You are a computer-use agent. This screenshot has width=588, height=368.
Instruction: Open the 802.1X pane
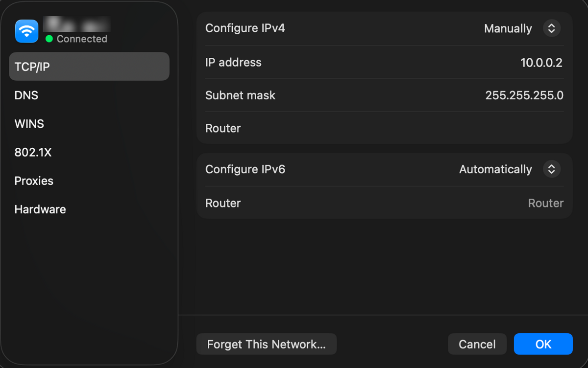coord(89,152)
